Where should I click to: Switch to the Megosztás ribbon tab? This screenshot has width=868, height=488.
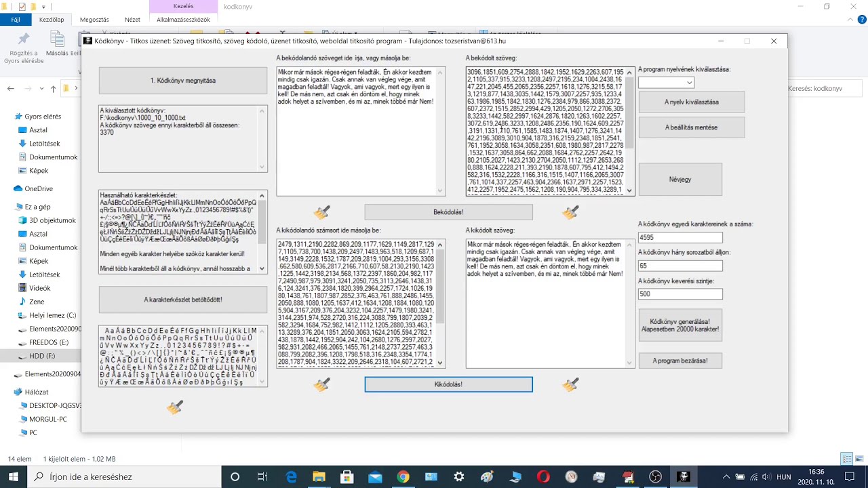tap(94, 20)
